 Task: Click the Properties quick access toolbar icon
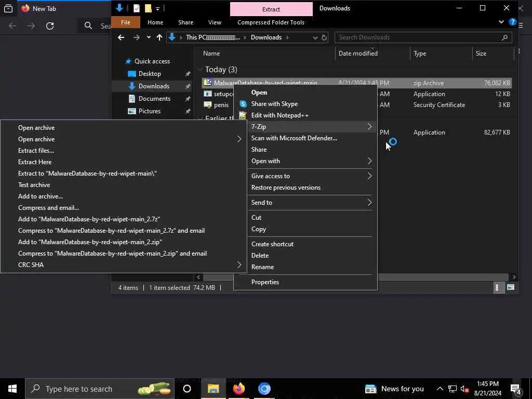[137, 8]
